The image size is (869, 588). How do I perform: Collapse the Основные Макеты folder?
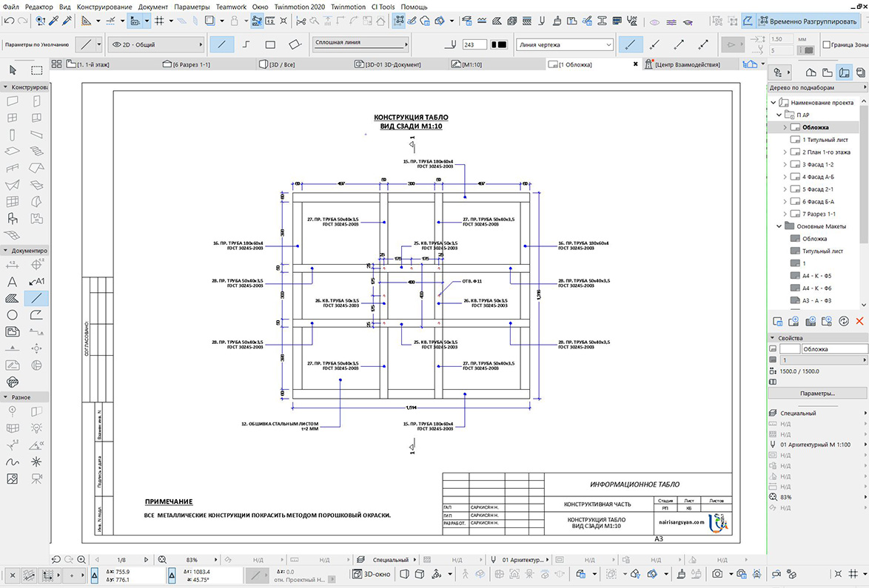click(x=779, y=226)
